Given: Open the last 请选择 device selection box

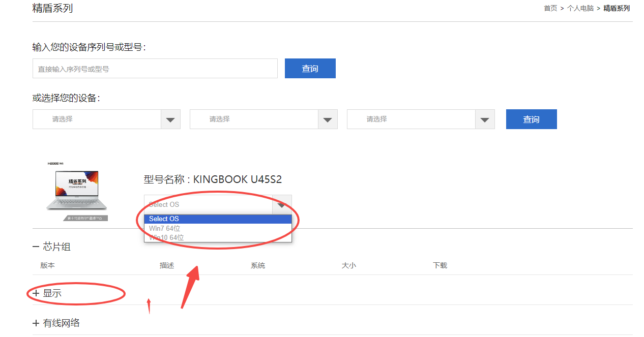Looking at the screenshot, I should point(411,119).
